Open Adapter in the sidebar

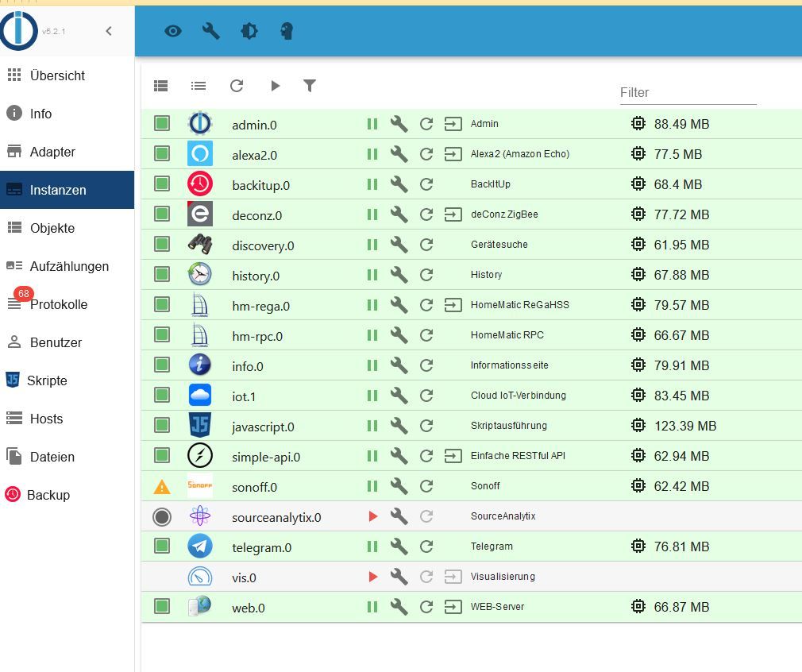pyautogui.click(x=52, y=152)
